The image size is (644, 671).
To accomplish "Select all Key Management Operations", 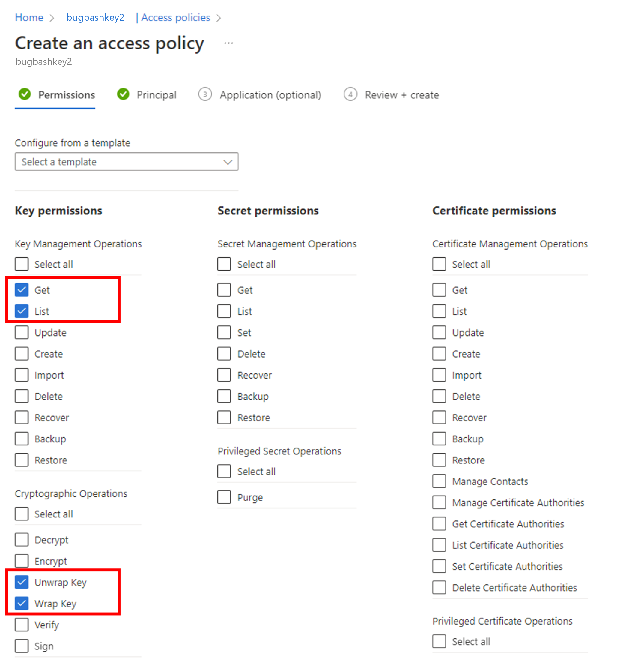I will pos(22,264).
